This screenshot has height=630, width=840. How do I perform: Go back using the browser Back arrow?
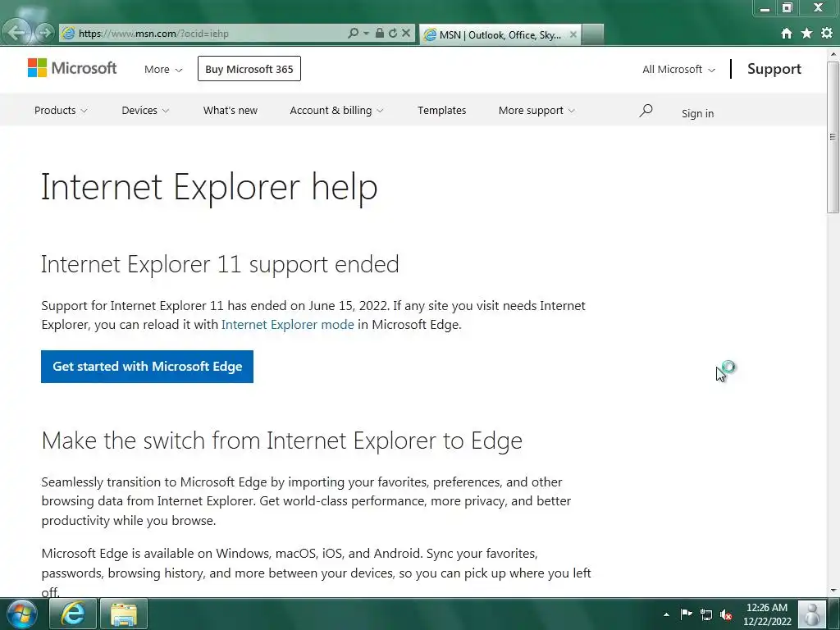click(16, 33)
